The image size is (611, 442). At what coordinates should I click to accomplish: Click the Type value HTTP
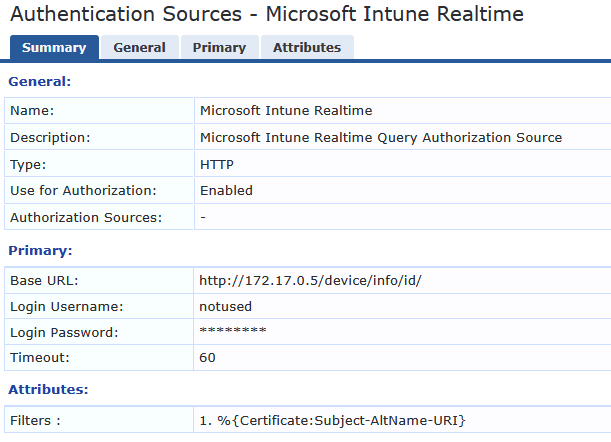[x=217, y=164]
